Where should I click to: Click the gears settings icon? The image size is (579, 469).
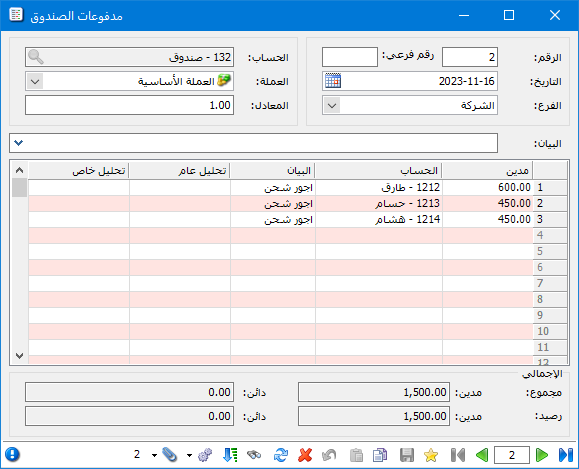coord(205,455)
